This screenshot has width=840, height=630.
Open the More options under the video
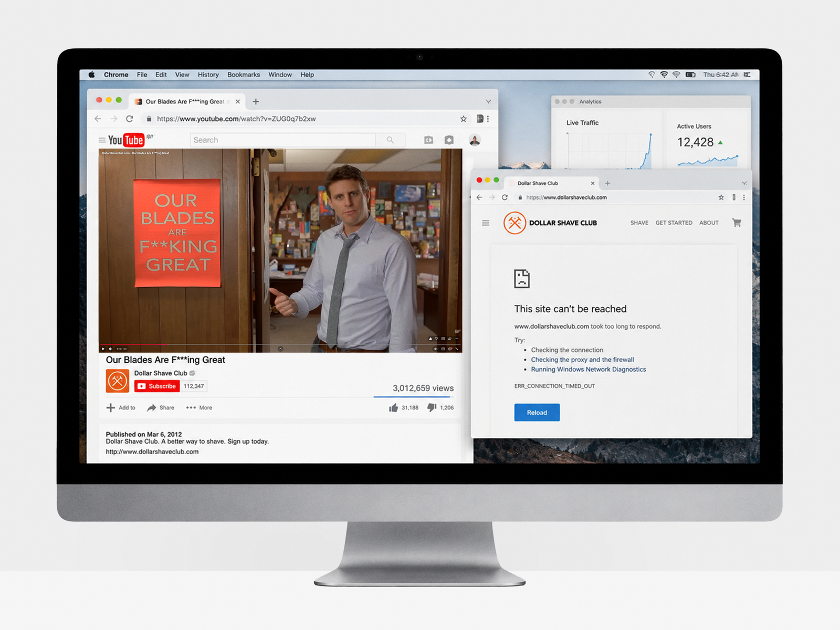point(199,408)
